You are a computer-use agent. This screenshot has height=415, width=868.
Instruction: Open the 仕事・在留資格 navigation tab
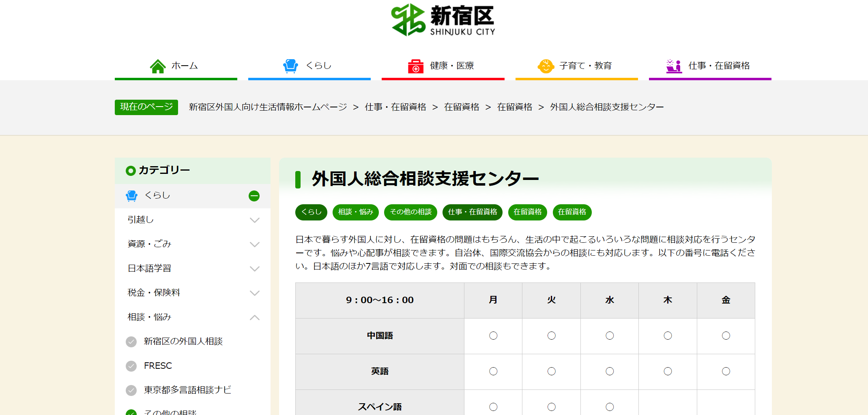point(719,66)
